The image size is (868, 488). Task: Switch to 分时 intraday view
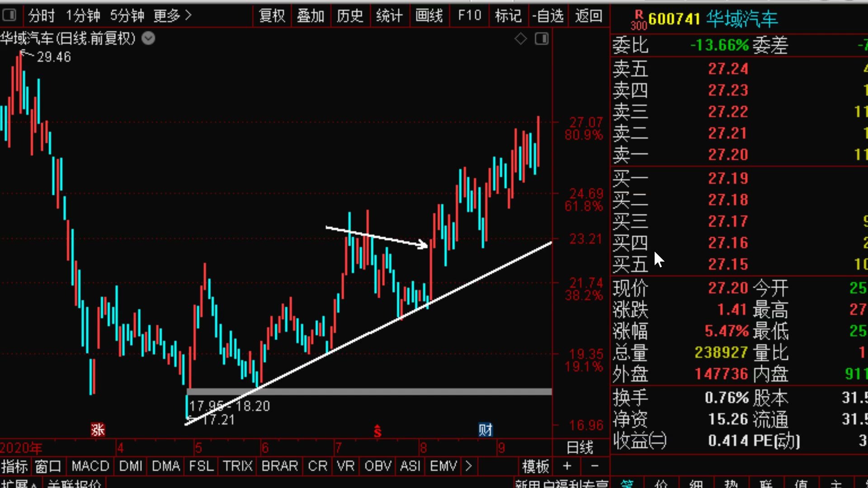pyautogui.click(x=41, y=16)
